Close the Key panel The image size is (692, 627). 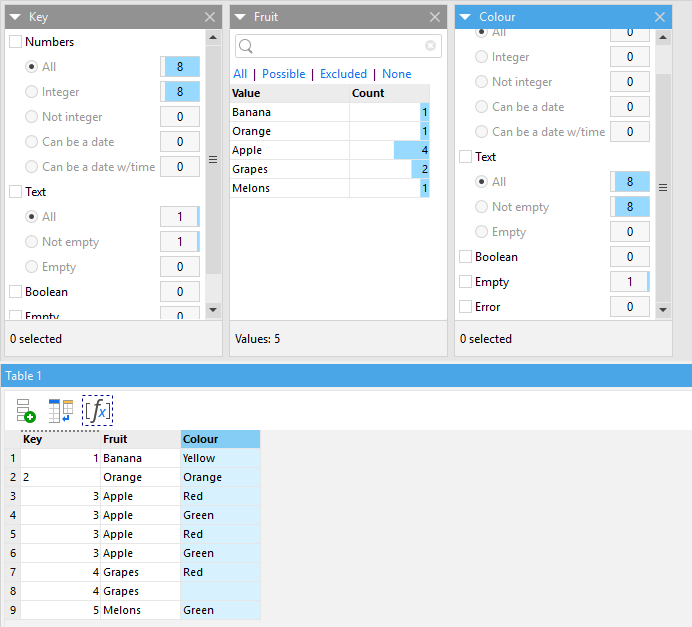[209, 17]
